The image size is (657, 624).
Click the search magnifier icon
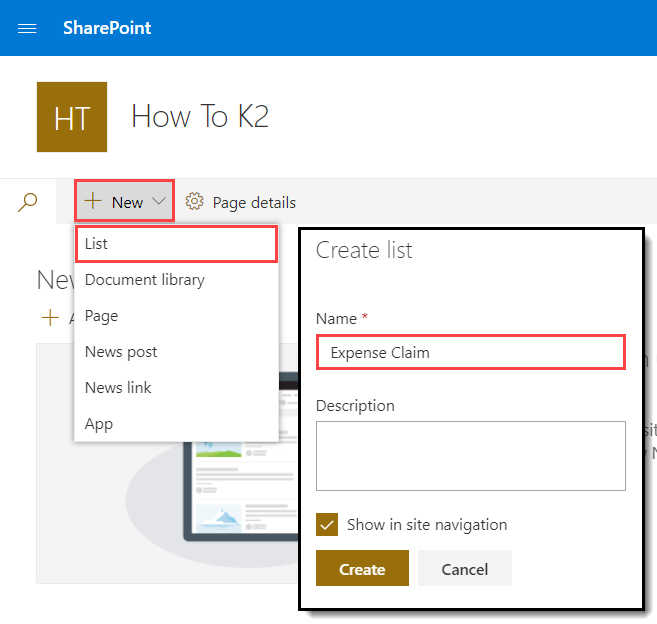click(x=28, y=202)
